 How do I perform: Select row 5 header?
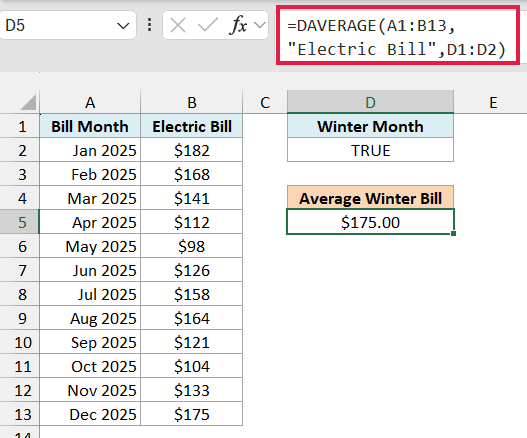coord(19,222)
